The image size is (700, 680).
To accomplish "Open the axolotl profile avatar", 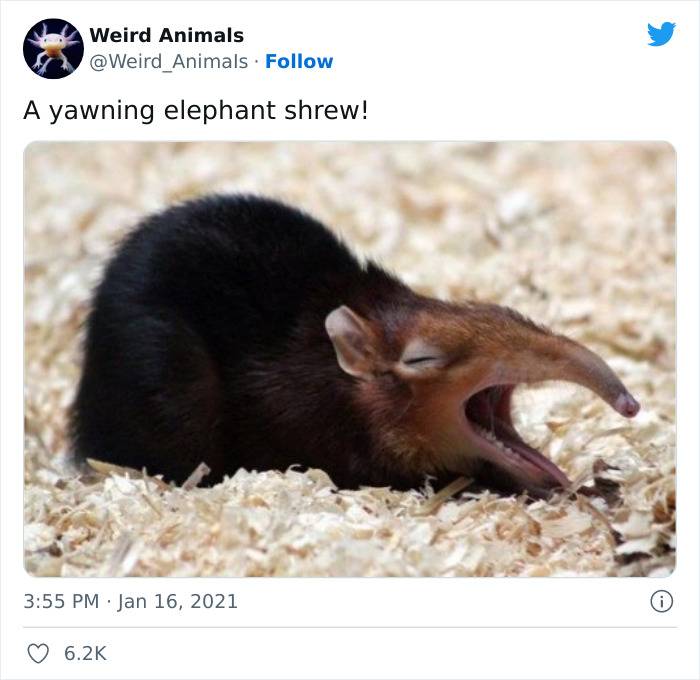I will 53,49.
